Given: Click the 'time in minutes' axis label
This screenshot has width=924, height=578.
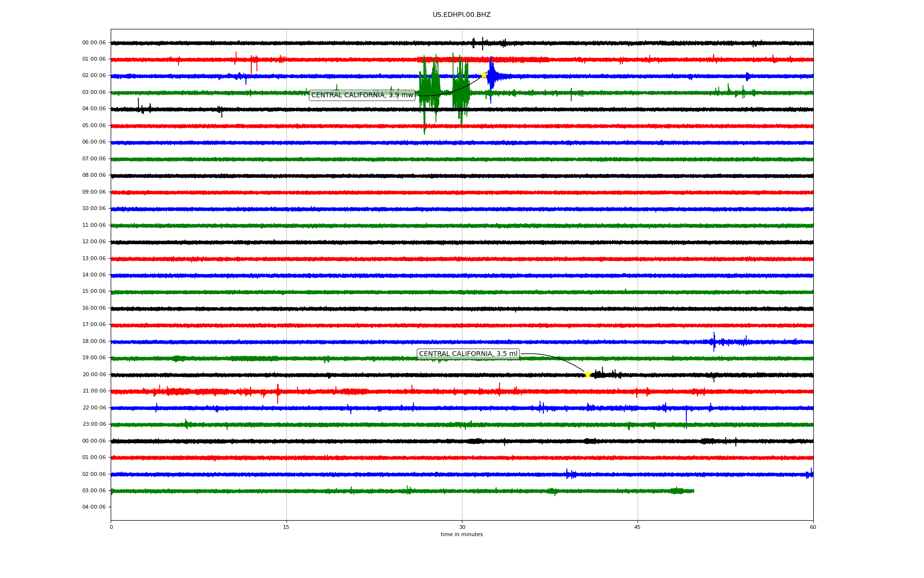Looking at the screenshot, I should (x=461, y=535).
